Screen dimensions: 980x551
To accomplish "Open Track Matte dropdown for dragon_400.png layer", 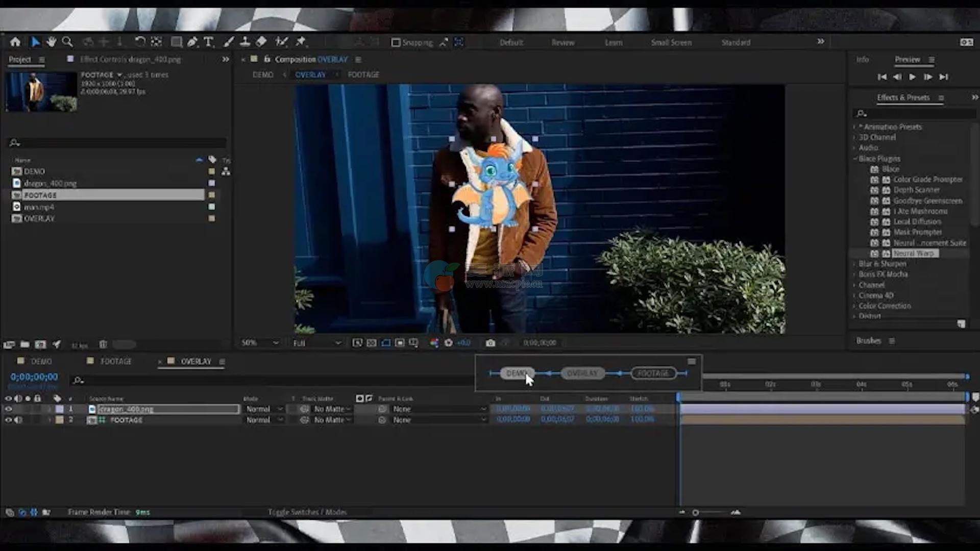I will click(x=332, y=409).
